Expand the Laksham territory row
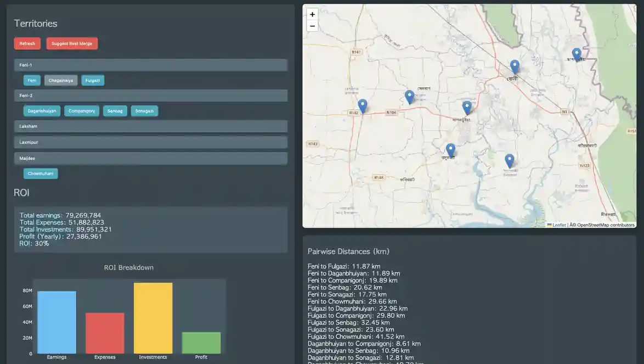 click(150, 127)
